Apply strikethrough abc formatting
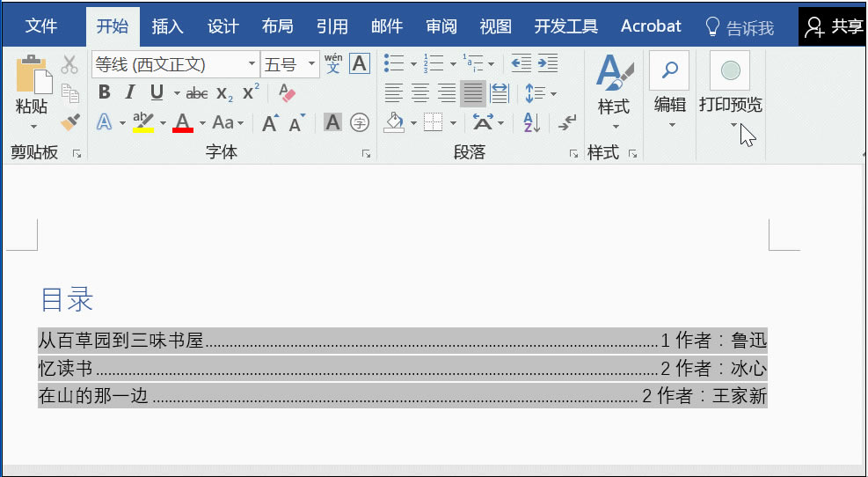Viewport: 868px width, 477px height. tap(196, 93)
